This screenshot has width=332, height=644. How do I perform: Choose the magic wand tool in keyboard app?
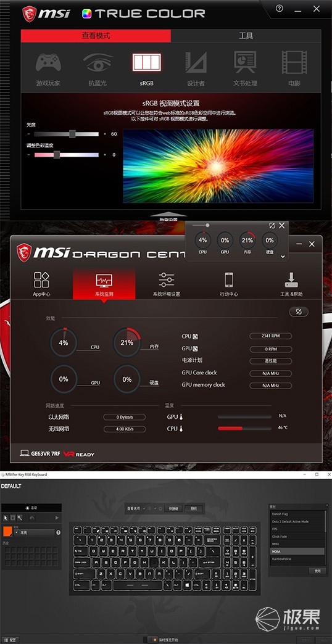point(20,518)
